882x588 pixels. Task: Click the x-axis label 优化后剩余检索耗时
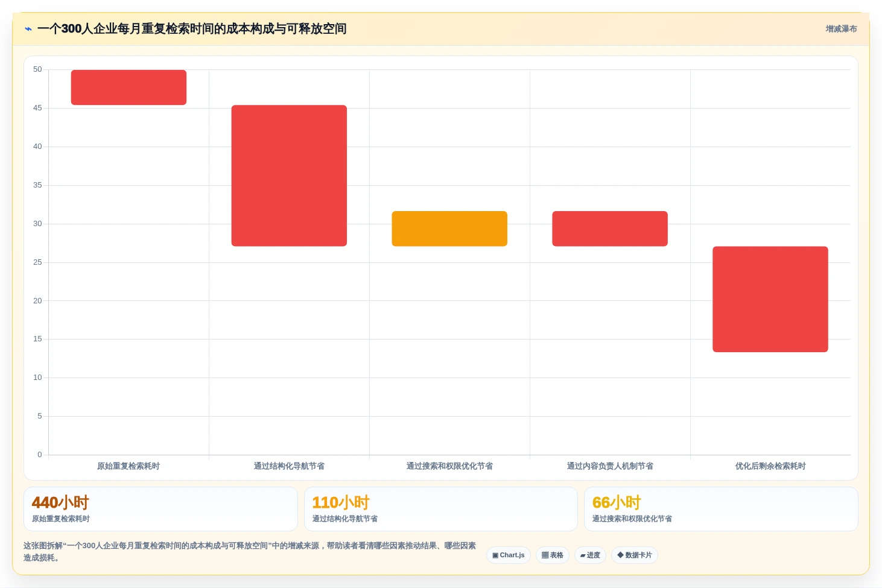(770, 466)
